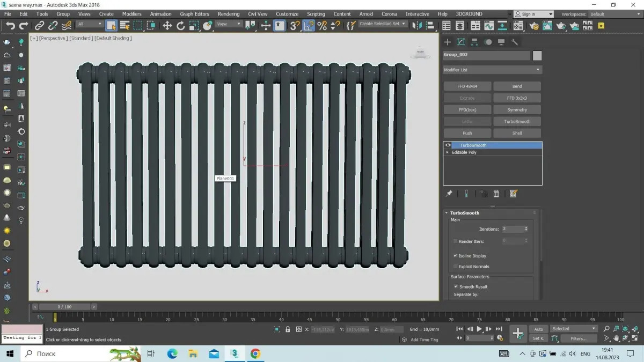Switch to the Motion command panel tab
The width and height of the screenshot is (644, 362).
[x=488, y=42]
